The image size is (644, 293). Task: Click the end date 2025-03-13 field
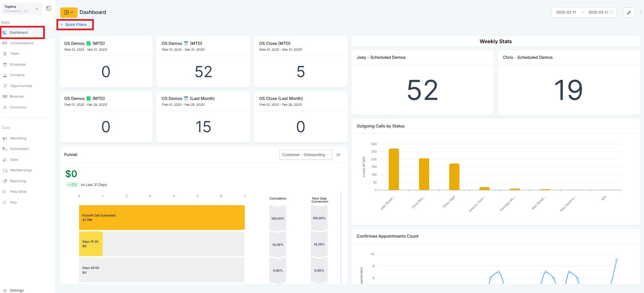click(x=598, y=12)
